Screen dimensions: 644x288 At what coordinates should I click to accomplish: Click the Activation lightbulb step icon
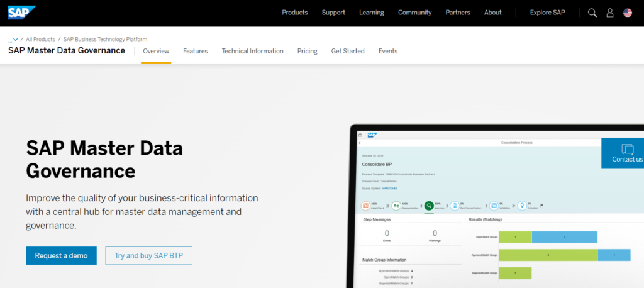point(522,206)
